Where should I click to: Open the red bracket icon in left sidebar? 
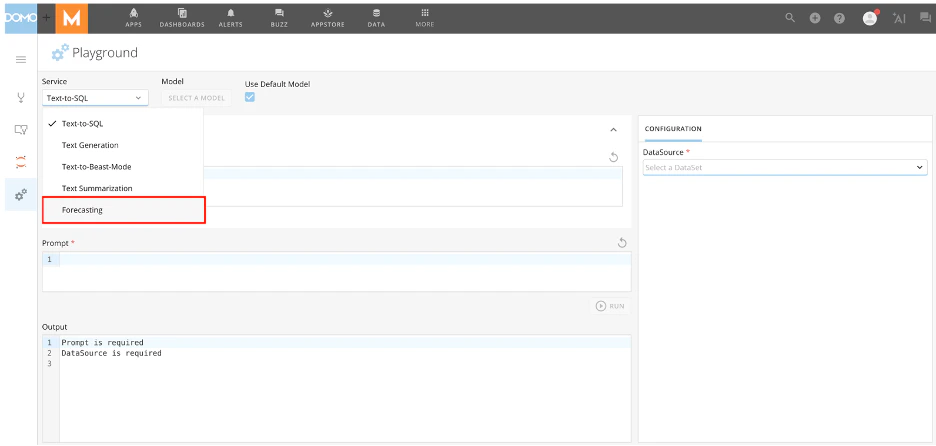pos(21,161)
